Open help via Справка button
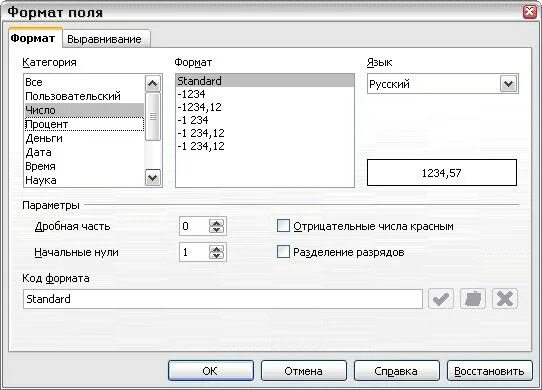Viewport: 542px width, 390px height. coord(396,371)
